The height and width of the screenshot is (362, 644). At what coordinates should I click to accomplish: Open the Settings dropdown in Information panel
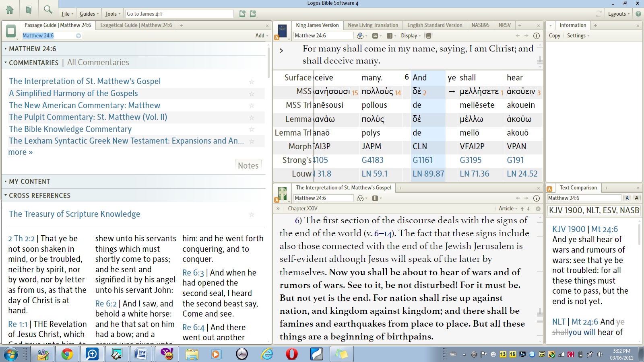578,35
